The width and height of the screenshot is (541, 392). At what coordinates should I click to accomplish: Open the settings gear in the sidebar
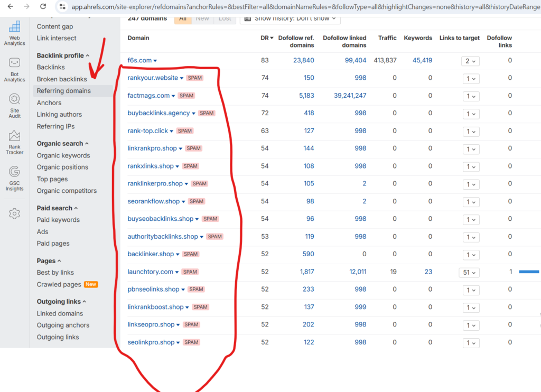14,213
